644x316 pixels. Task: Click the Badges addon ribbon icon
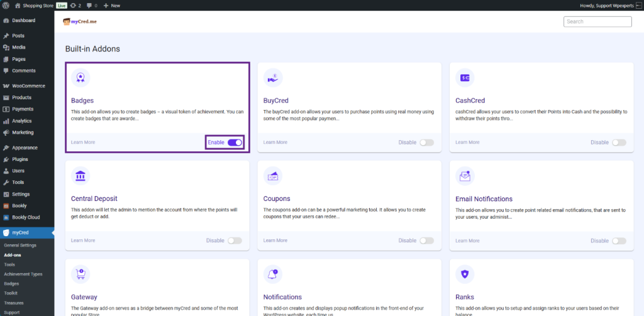click(x=80, y=77)
